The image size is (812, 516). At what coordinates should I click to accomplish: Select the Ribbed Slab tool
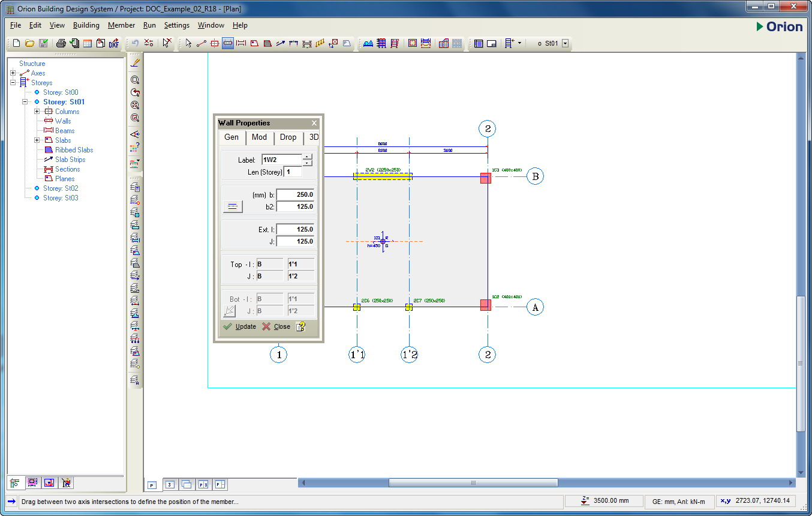click(267, 43)
